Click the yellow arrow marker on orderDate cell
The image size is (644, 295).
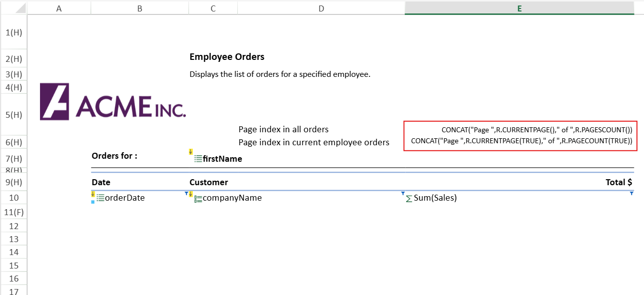click(93, 194)
